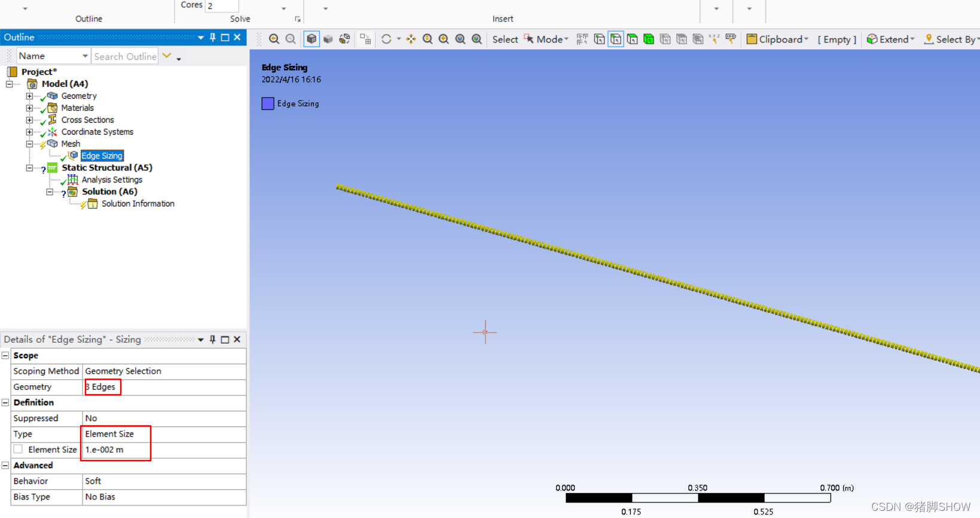Choose the green Body selection filter
This screenshot has height=518, width=980.
[649, 39]
